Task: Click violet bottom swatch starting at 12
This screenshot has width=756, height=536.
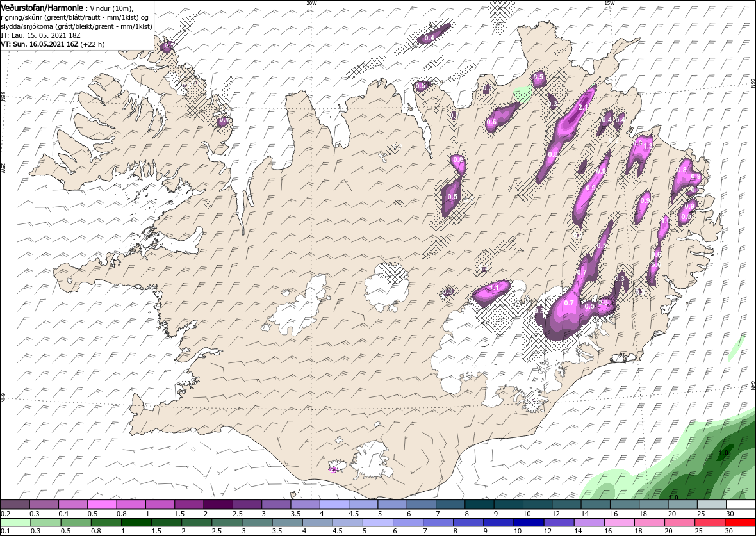Action: pos(559,523)
